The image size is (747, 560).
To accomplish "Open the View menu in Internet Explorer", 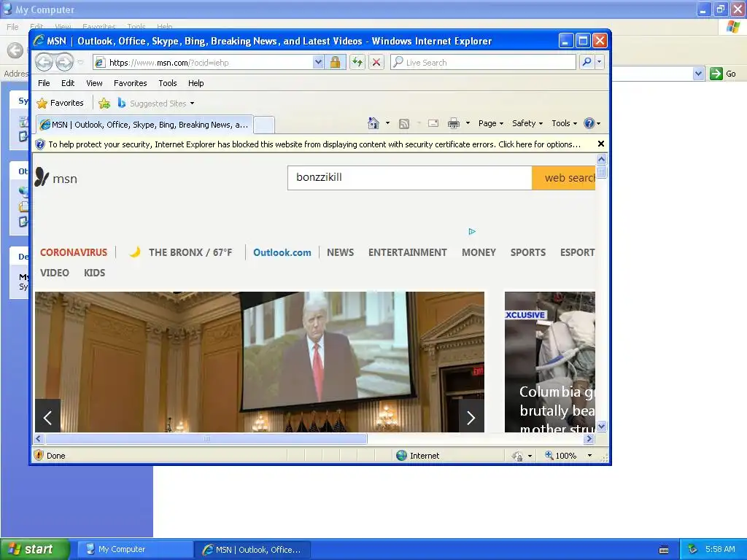I will coord(94,83).
